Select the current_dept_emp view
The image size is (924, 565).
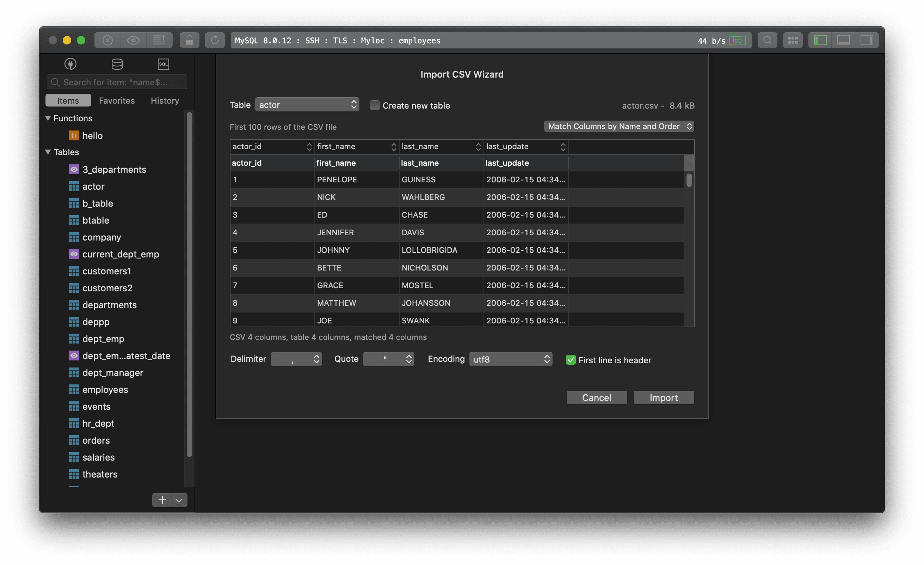click(121, 254)
